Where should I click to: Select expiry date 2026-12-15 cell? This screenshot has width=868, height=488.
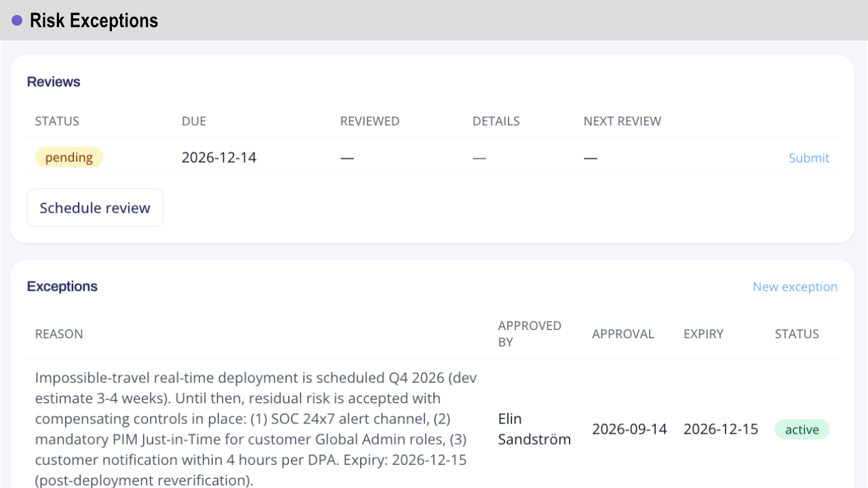point(721,429)
